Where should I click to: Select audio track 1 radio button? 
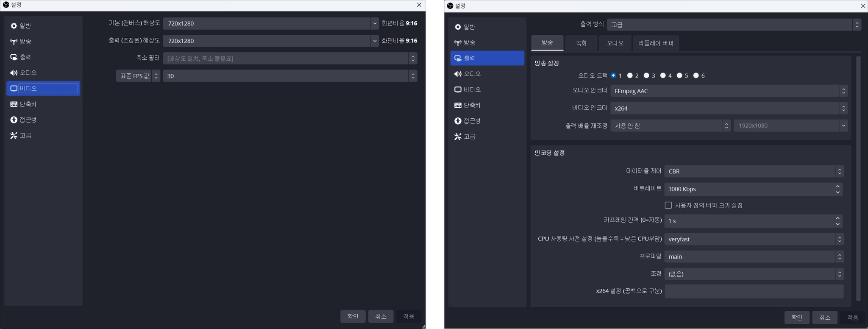coord(614,75)
